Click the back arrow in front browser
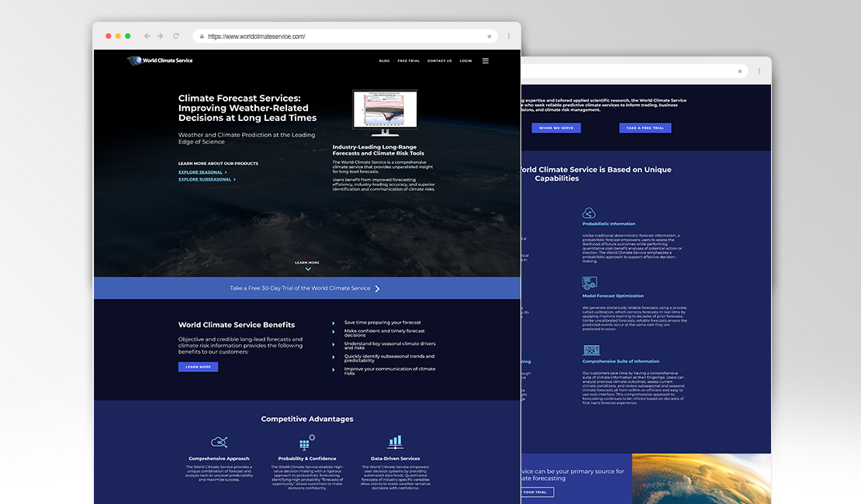Viewport: 861px width, 504px height. [x=147, y=36]
